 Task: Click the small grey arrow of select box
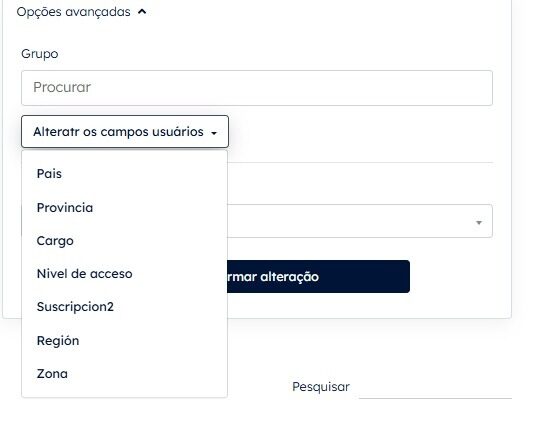coord(479,223)
